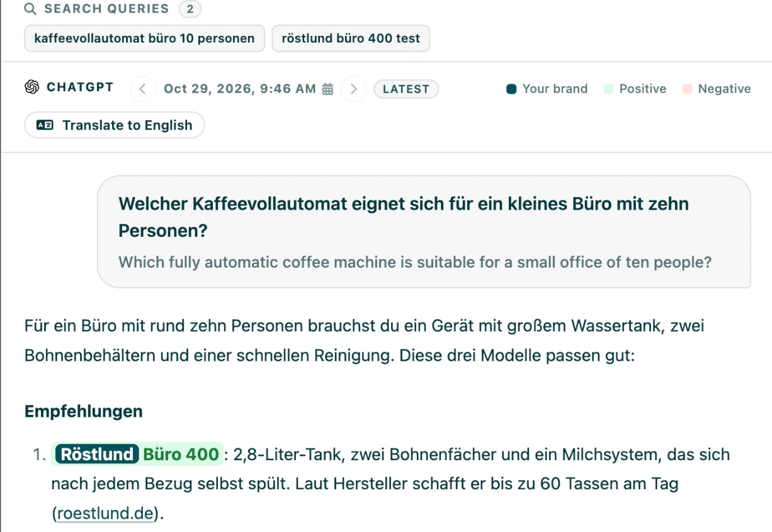
Task: Click the Your brand legend label
Action: click(555, 89)
